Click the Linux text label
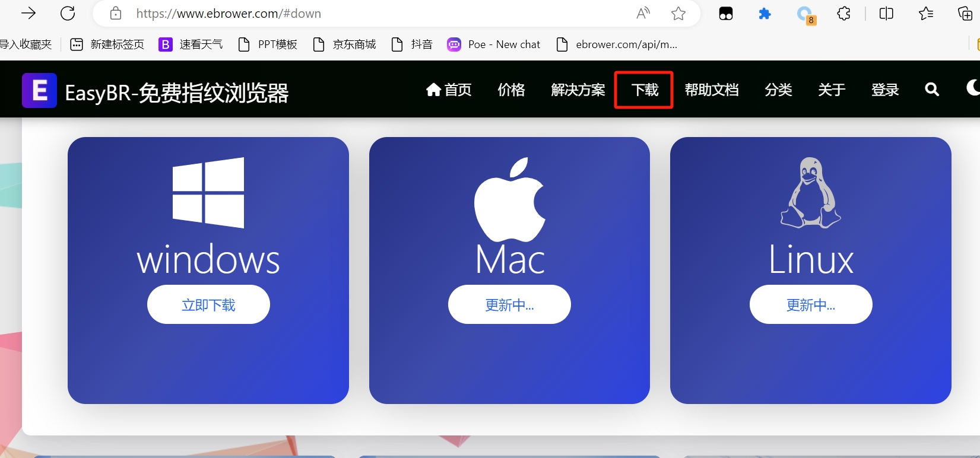The width and height of the screenshot is (980, 458). point(811,260)
